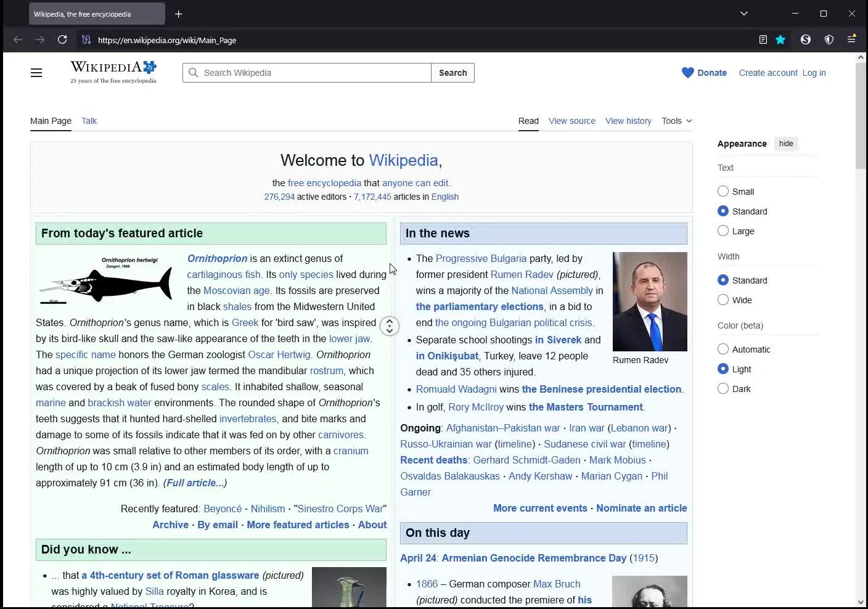Click the page vertical scrollbar thumb
This screenshot has height=609, width=868.
(861, 115)
